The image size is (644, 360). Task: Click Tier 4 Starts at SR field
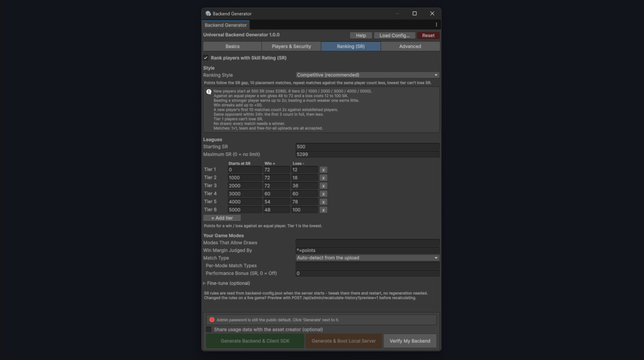click(245, 194)
